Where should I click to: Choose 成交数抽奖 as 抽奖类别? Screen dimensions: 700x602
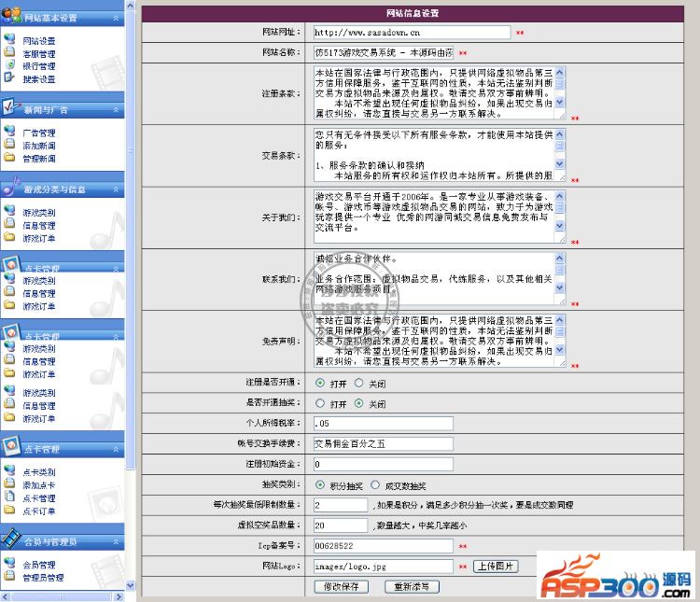tap(375, 485)
